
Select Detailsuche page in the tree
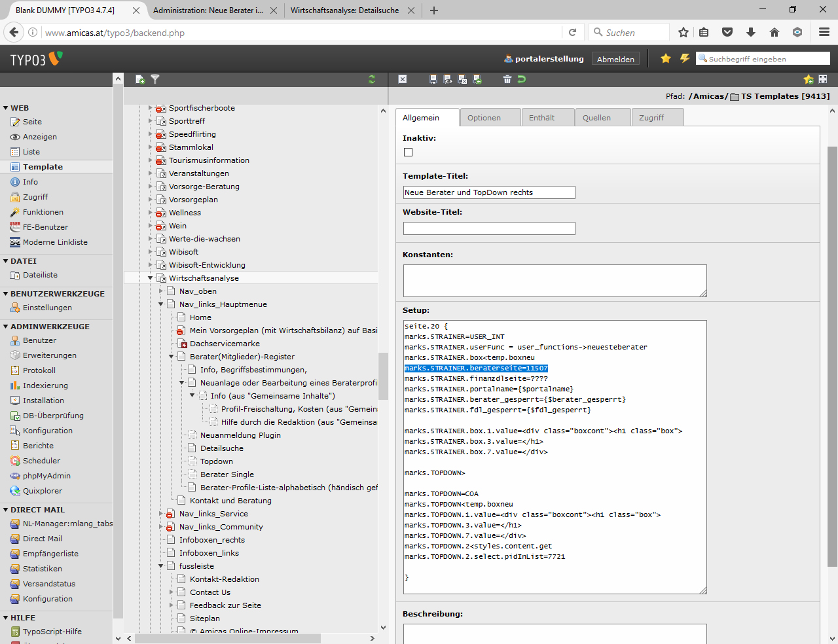[x=222, y=448]
